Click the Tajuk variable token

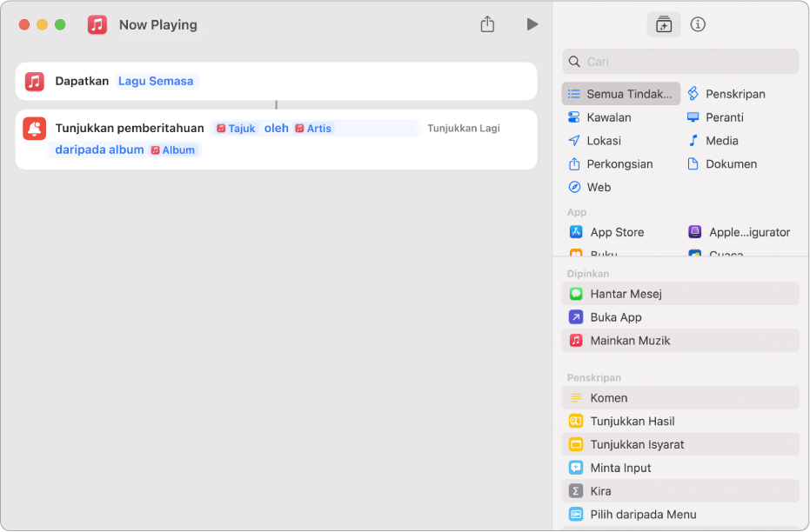coord(236,129)
